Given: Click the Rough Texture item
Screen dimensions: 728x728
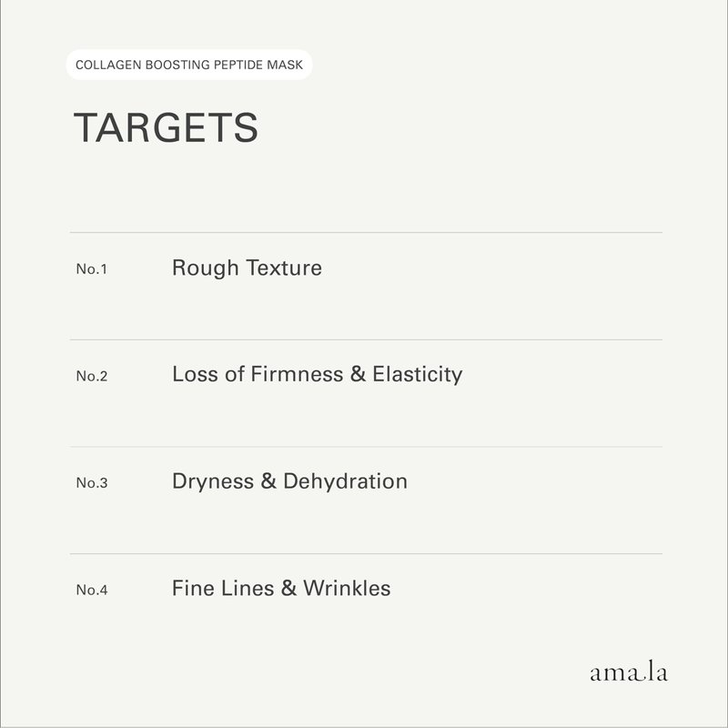Looking at the screenshot, I should coord(247,268).
